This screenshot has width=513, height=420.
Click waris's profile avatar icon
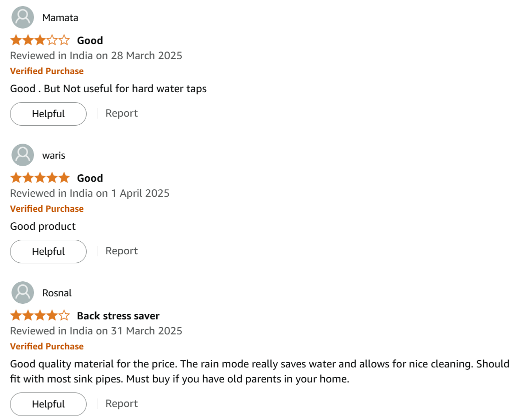point(23,155)
